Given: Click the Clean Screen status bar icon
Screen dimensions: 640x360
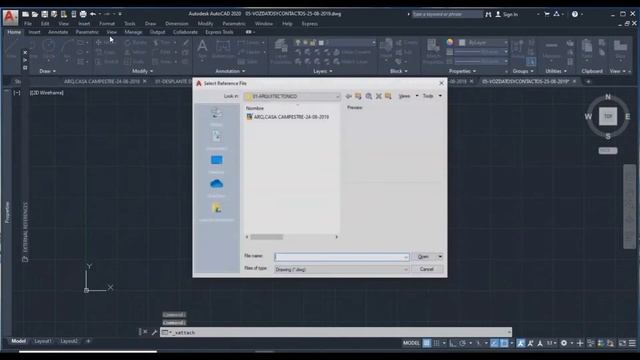Looking at the screenshot, I should click(622, 343).
